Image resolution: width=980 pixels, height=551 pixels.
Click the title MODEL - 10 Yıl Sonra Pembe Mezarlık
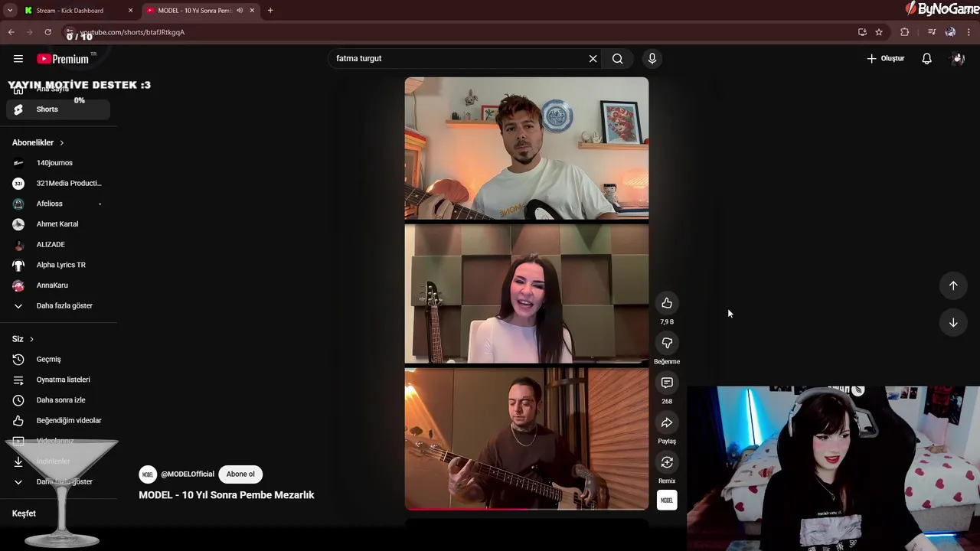coord(227,495)
